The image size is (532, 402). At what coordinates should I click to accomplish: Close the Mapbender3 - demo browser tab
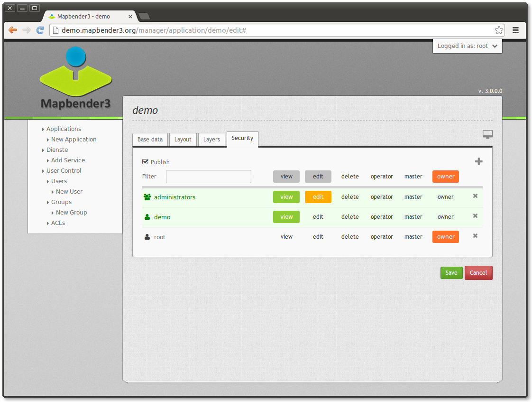coord(130,16)
